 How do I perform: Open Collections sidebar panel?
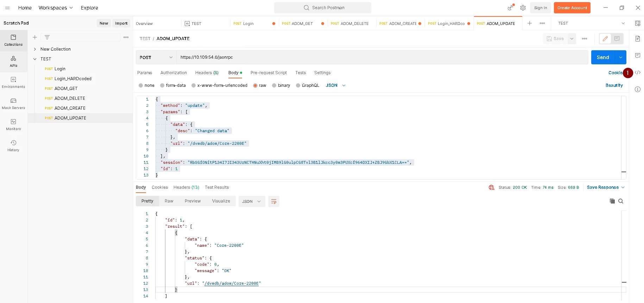13,40
